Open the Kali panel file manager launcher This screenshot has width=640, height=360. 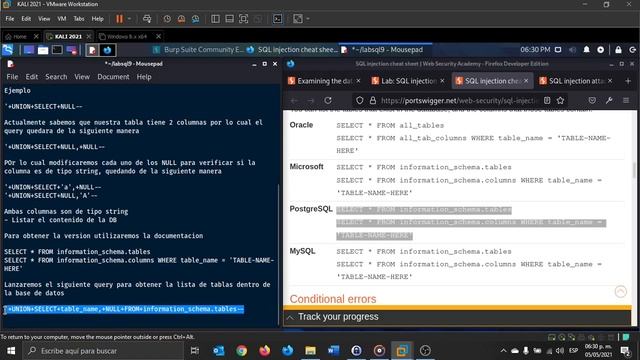(x=43, y=50)
